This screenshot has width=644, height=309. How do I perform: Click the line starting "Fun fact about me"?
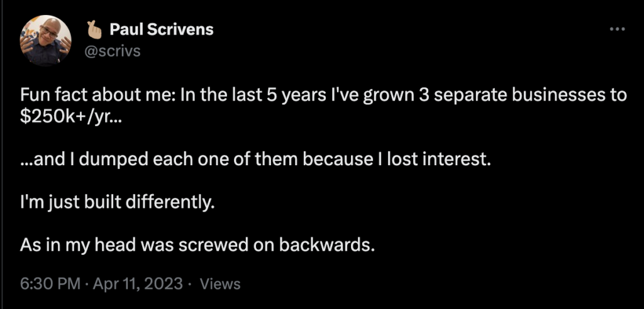[x=323, y=96]
